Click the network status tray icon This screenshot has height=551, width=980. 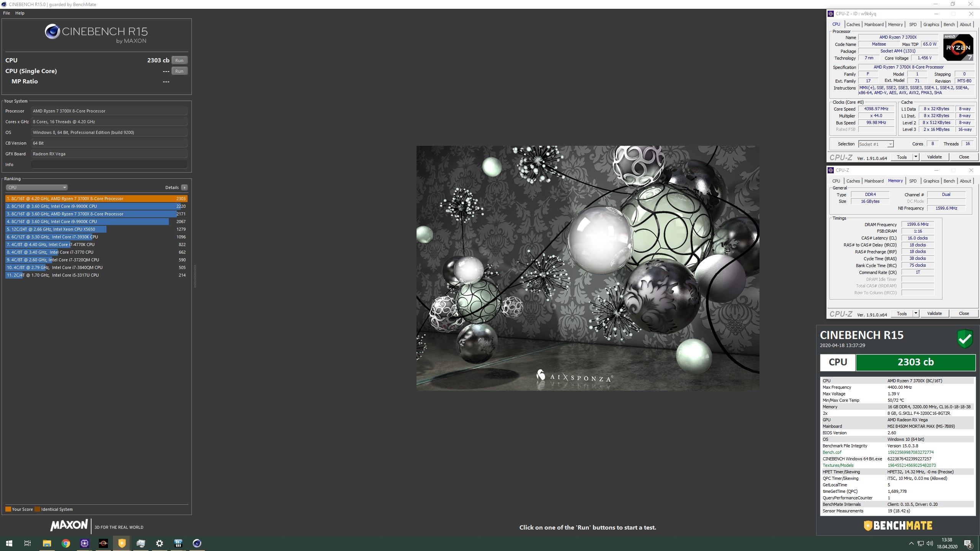point(920,543)
